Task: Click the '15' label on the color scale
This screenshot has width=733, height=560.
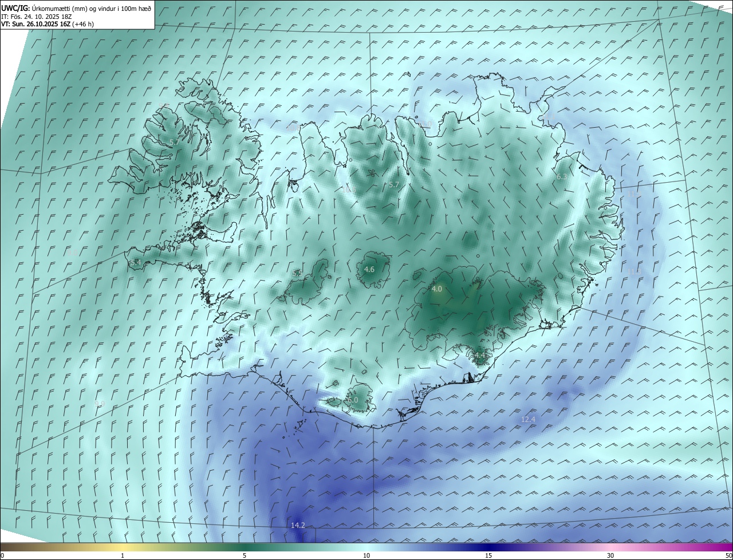Action: [x=488, y=555]
